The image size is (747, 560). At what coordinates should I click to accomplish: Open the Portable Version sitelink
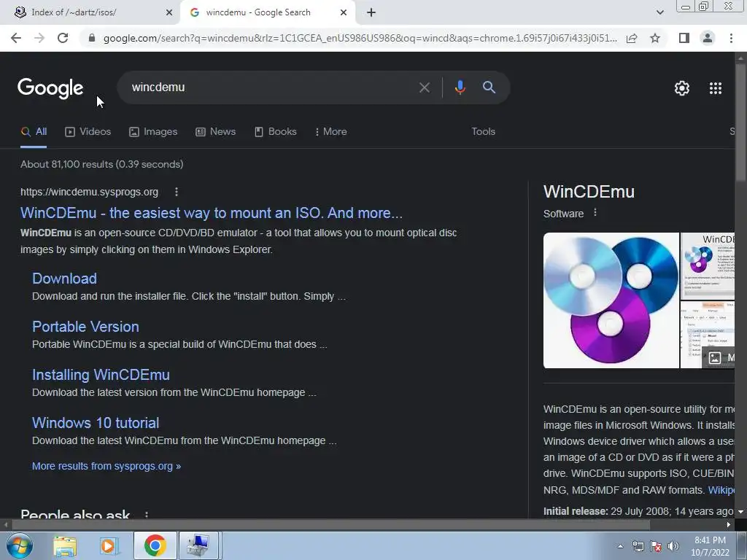coord(86,327)
